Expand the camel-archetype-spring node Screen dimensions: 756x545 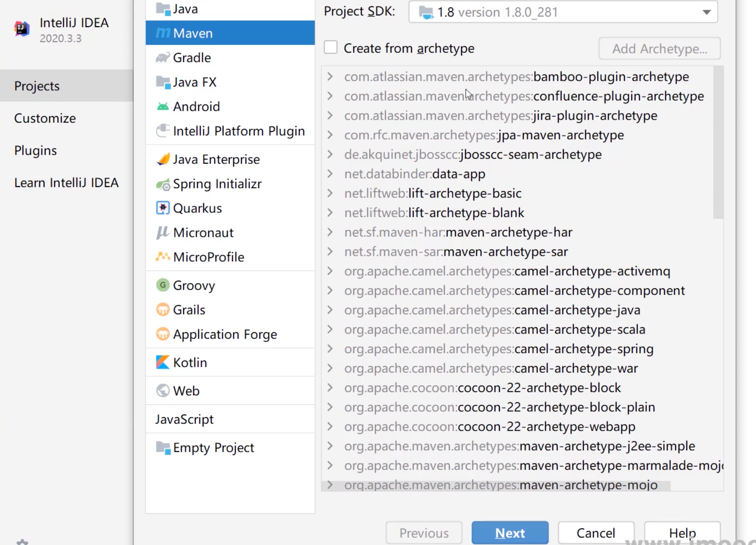click(330, 349)
